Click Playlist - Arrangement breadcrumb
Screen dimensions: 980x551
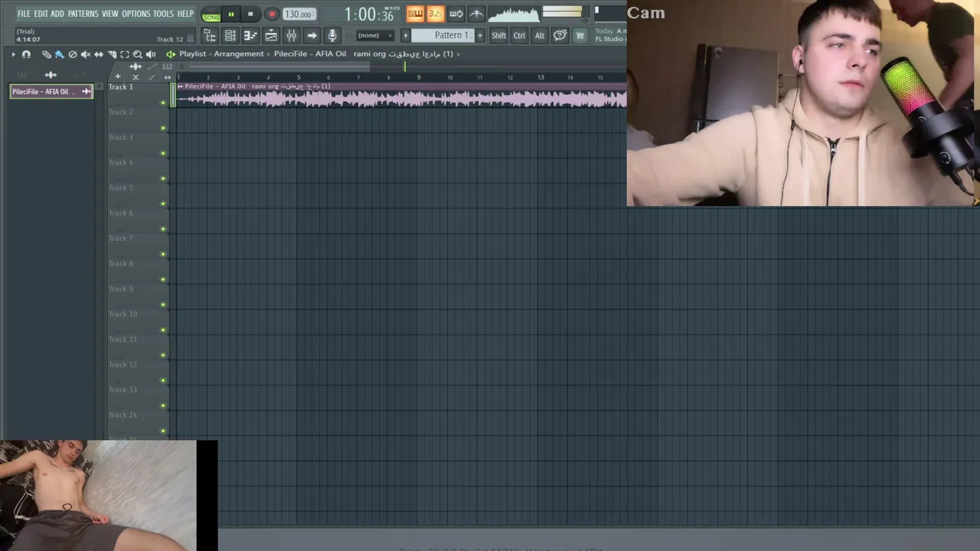tap(221, 54)
